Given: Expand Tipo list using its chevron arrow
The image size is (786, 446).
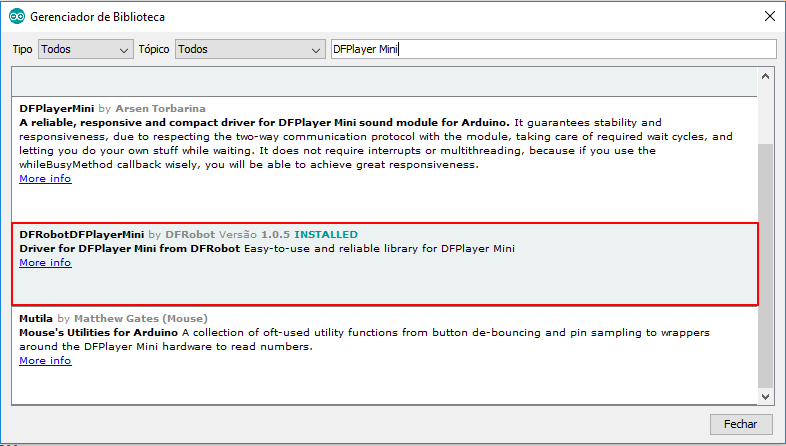Looking at the screenshot, I should pyautogui.click(x=124, y=50).
